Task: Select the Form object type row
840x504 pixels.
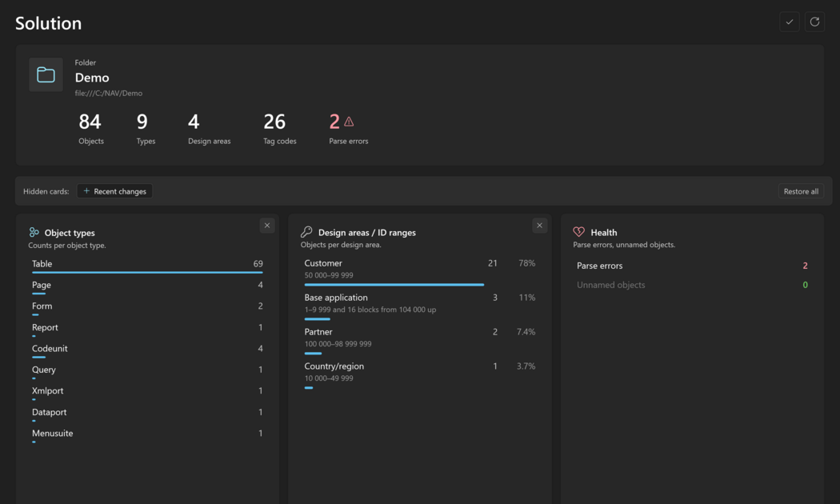Action: pos(147,308)
